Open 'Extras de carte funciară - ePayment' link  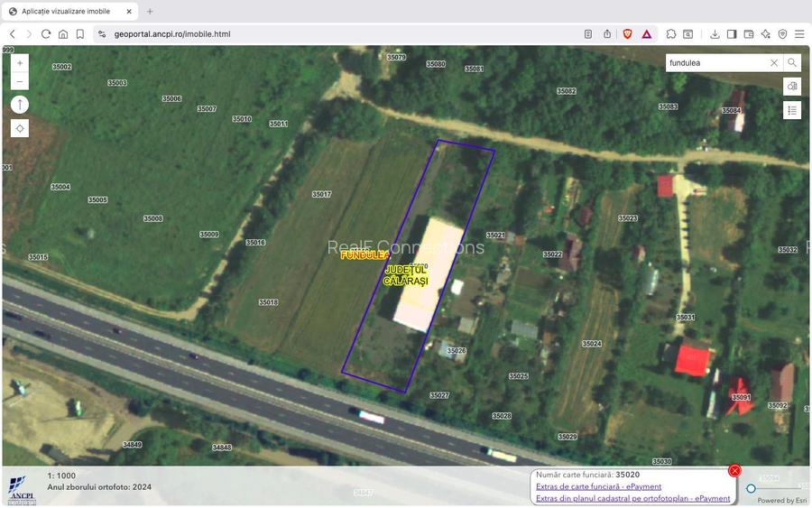click(x=598, y=486)
